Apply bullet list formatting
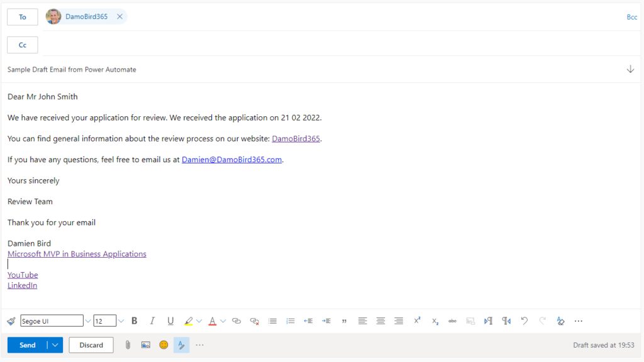This screenshot has width=644, height=362. tap(272, 321)
